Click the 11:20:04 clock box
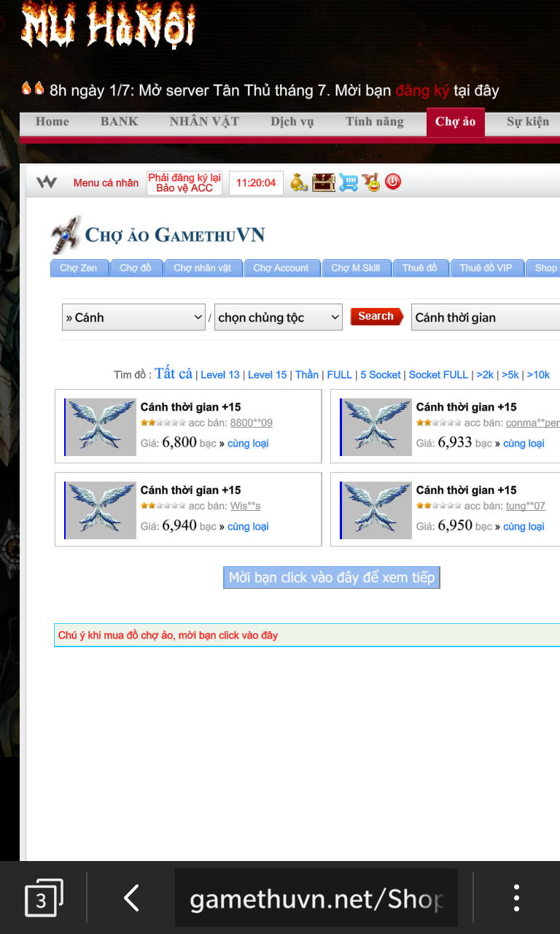Image resolution: width=560 pixels, height=934 pixels. coord(256,183)
